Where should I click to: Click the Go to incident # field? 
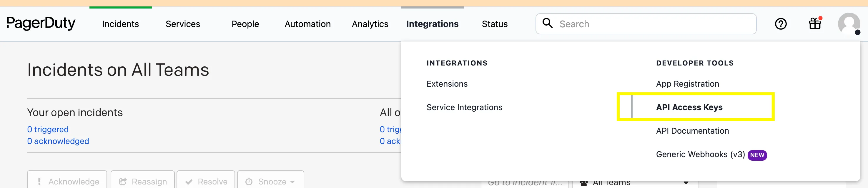tap(525, 183)
